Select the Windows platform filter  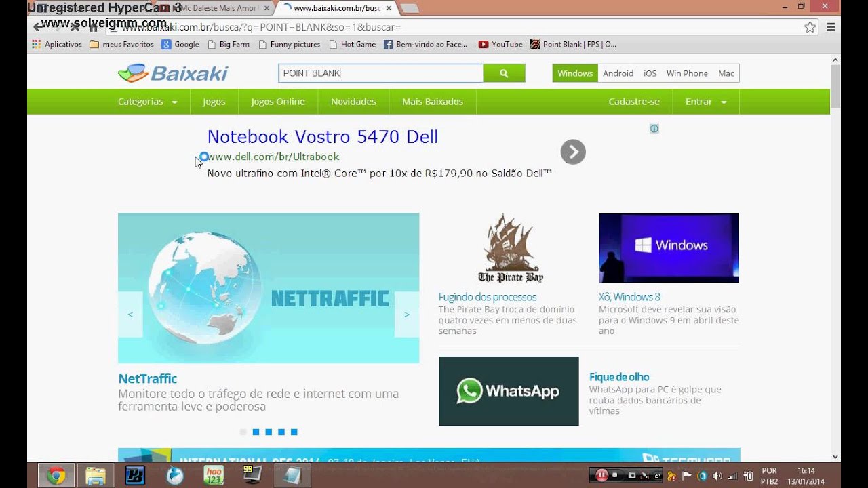pos(575,73)
